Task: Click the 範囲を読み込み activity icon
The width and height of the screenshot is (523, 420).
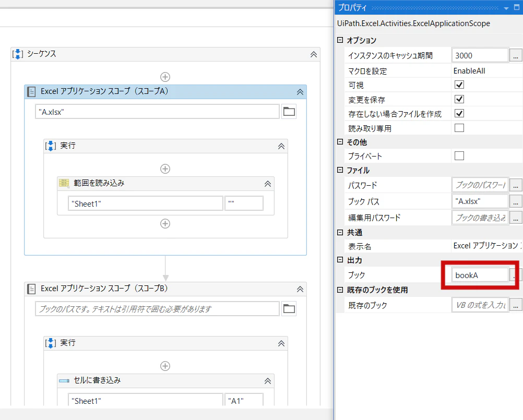Action: click(64, 183)
